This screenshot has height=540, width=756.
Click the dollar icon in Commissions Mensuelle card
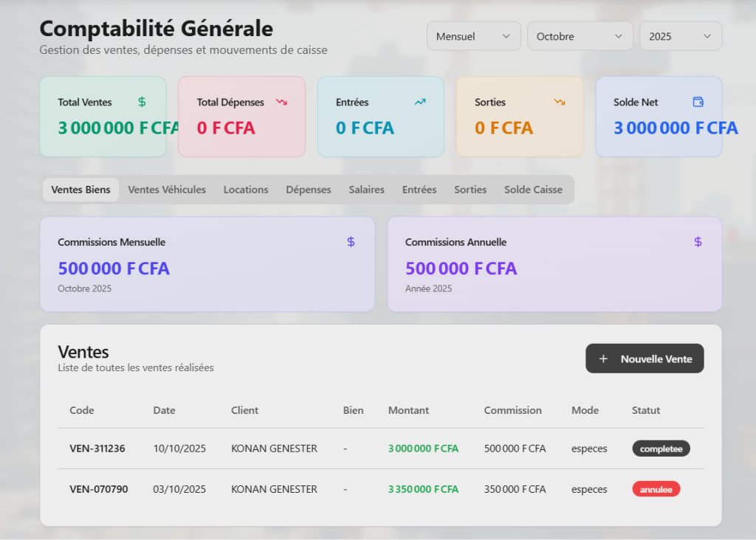(351, 242)
